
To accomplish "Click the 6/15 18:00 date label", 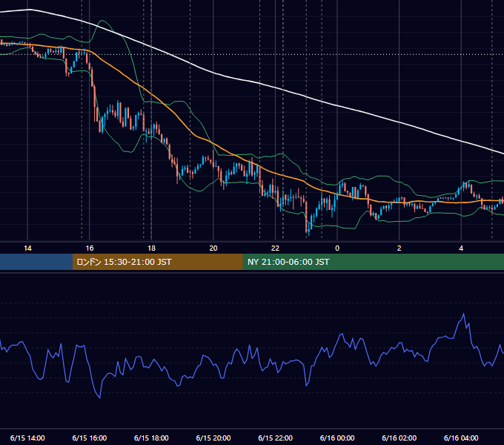I will (x=151, y=438).
